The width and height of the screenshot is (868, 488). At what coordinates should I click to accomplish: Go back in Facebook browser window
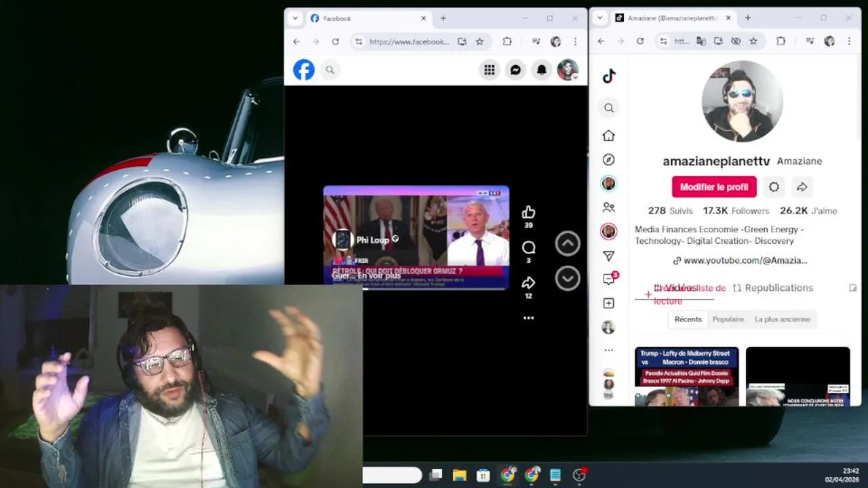296,41
